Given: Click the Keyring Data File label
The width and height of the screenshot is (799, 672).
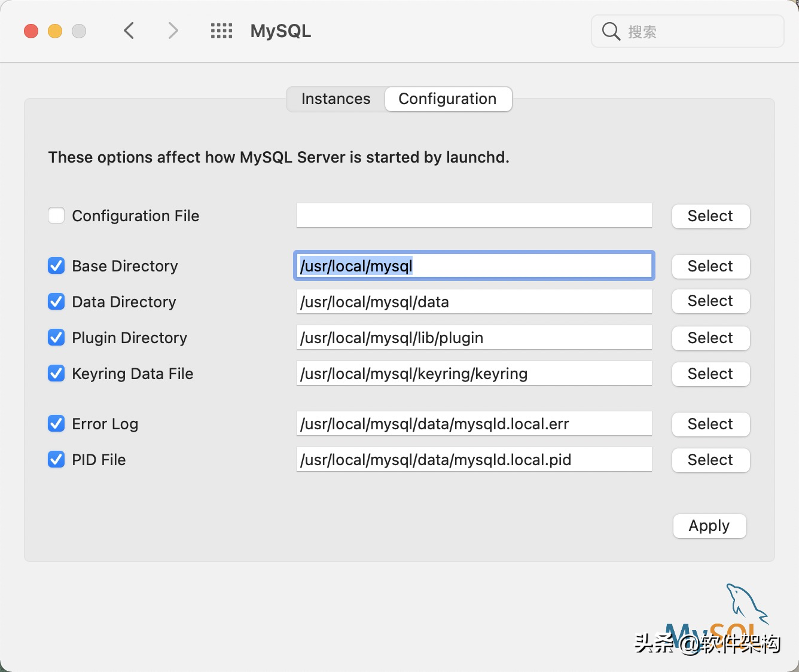Looking at the screenshot, I should point(133,374).
